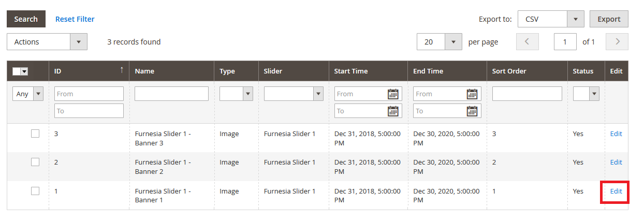Go to next page arrow
Screen dimensions: 644x222
point(617,42)
